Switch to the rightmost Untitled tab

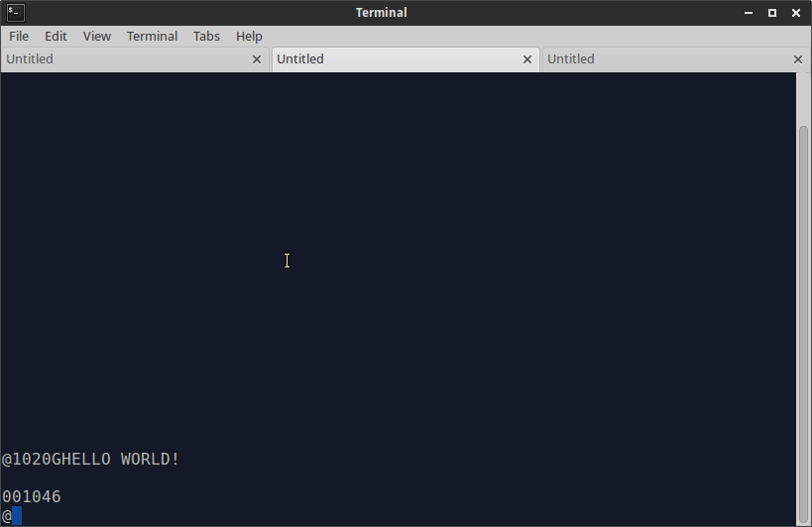[x=664, y=59]
